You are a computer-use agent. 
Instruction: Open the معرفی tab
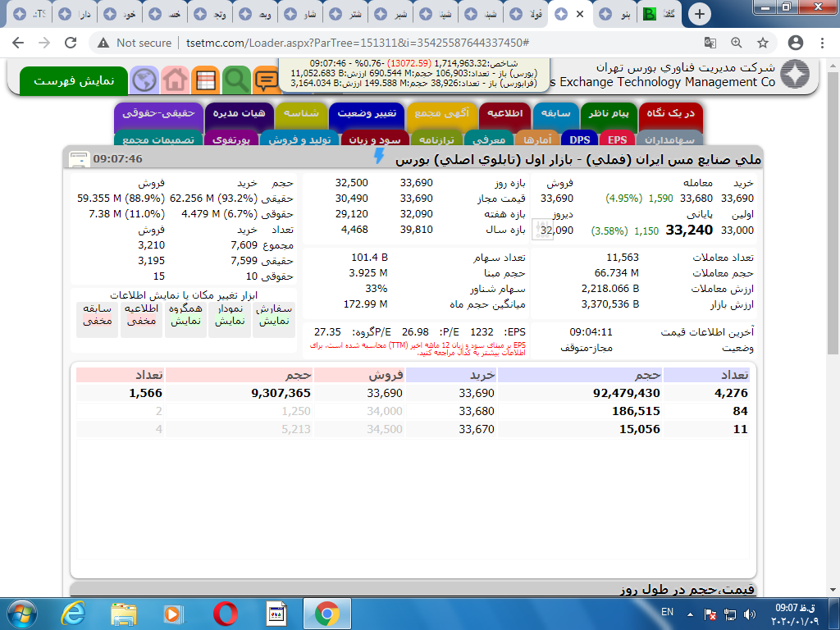coord(489,139)
